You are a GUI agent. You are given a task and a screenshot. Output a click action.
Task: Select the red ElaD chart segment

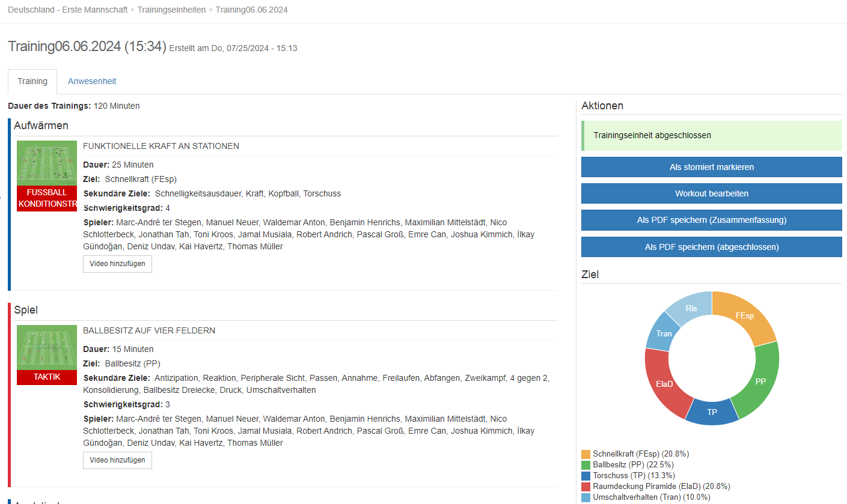click(664, 383)
